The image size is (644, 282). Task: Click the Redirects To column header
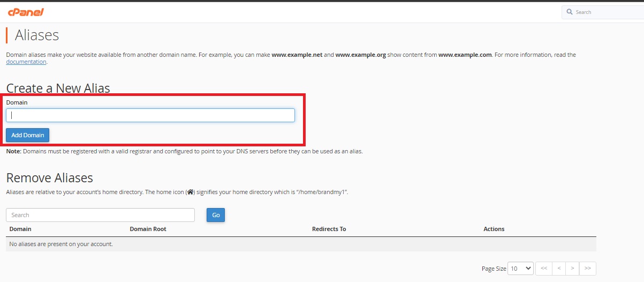pyautogui.click(x=329, y=229)
